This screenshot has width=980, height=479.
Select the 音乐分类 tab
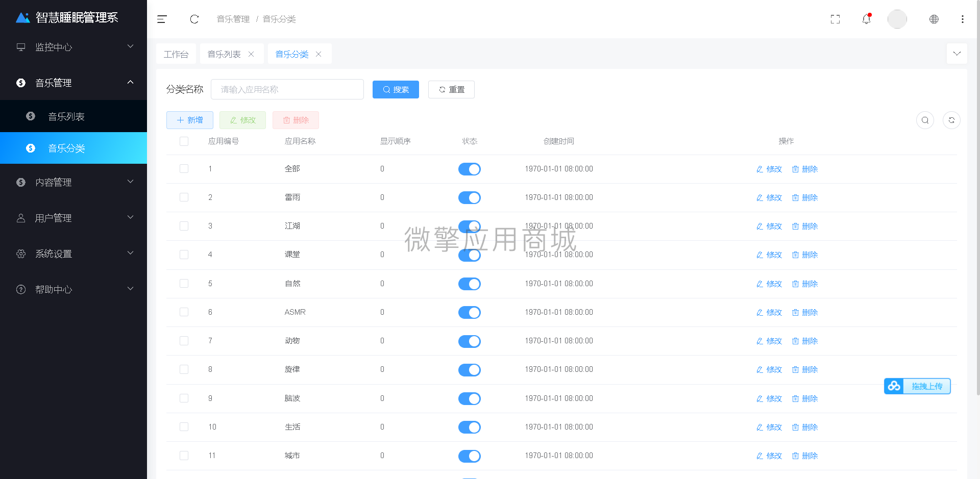coord(292,54)
